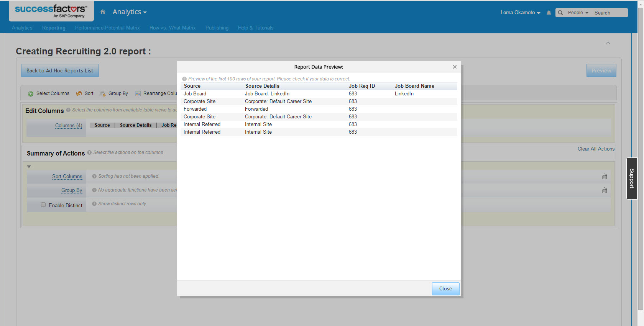644x326 pixels.
Task: Open the Columns (4) link
Action: [69, 126]
